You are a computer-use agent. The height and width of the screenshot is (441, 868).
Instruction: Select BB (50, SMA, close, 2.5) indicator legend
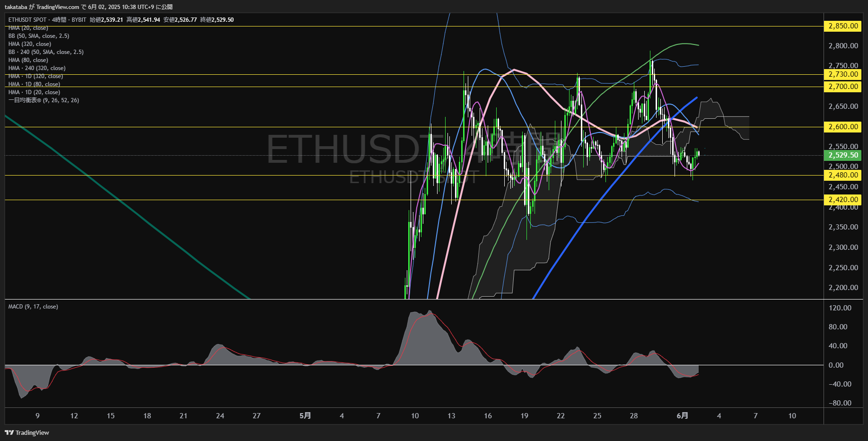[x=39, y=36]
